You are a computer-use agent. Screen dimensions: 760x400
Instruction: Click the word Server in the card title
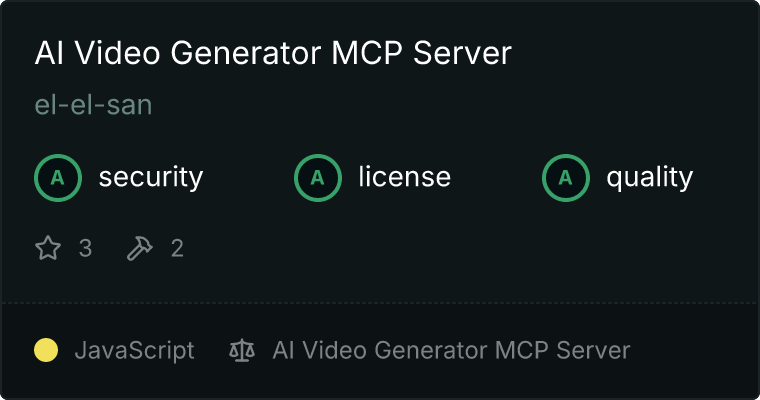tap(462, 52)
